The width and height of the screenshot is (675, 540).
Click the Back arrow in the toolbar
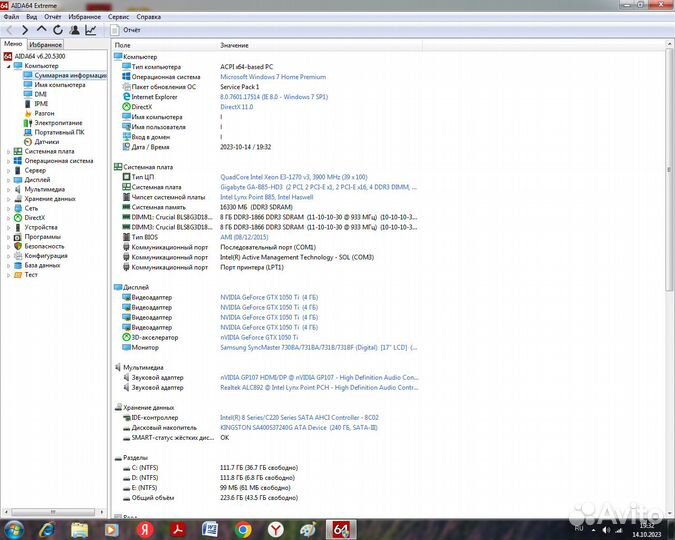coord(10,30)
